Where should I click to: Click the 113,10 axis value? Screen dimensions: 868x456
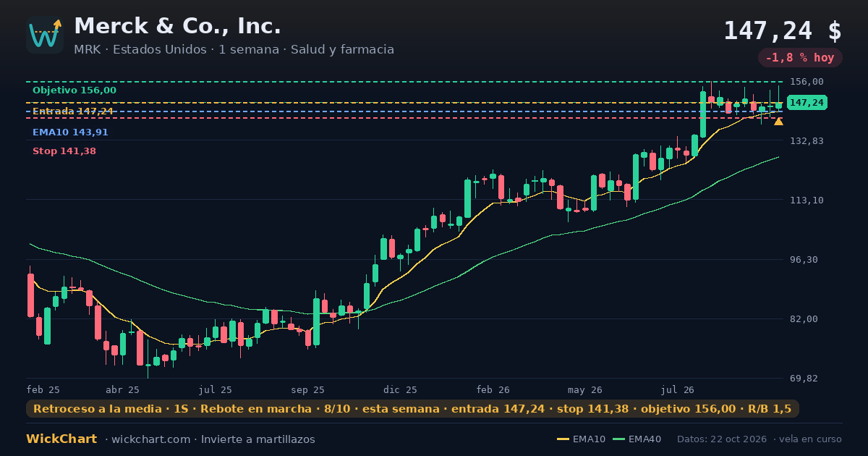[807, 200]
